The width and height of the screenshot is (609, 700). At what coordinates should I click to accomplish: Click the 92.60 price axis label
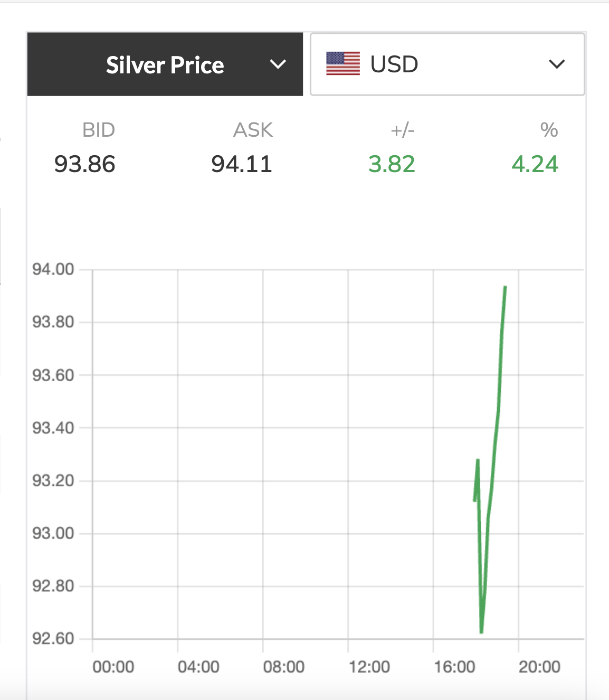coord(53,639)
